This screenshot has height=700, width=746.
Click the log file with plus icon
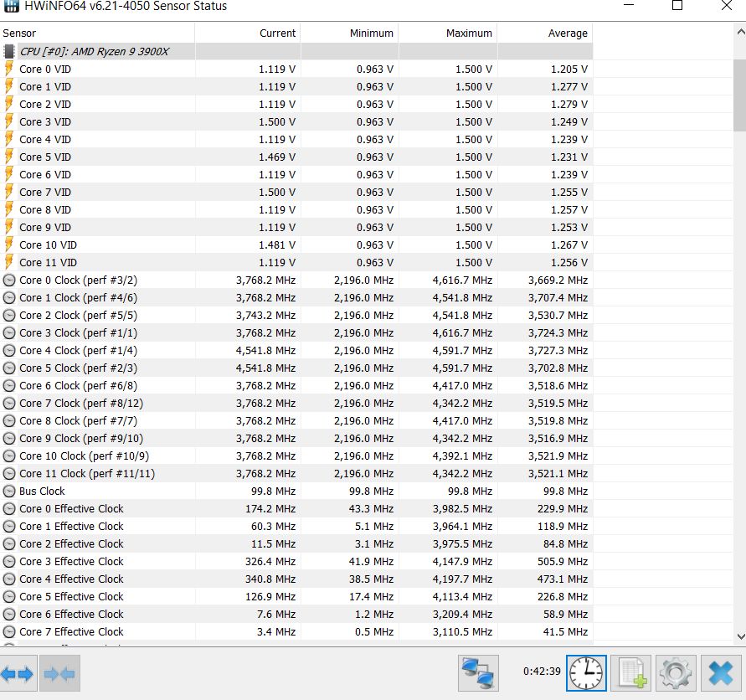630,673
